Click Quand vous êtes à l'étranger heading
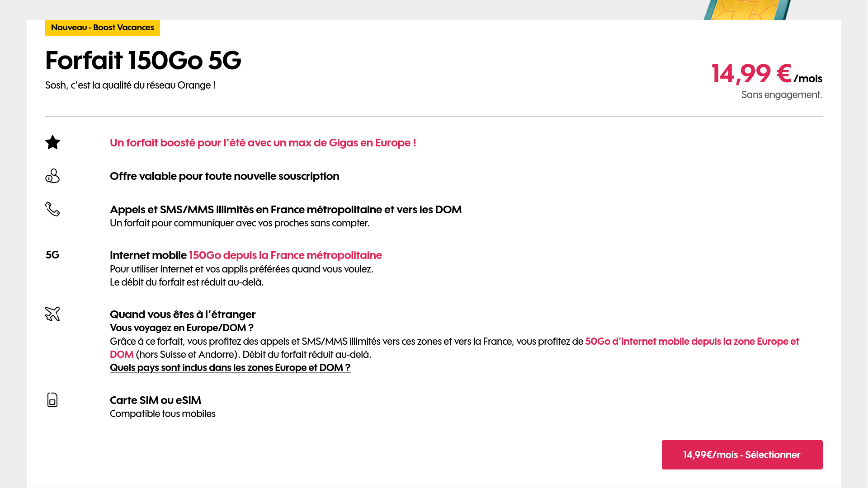Screen dimensions: 868x488 [x=183, y=314]
